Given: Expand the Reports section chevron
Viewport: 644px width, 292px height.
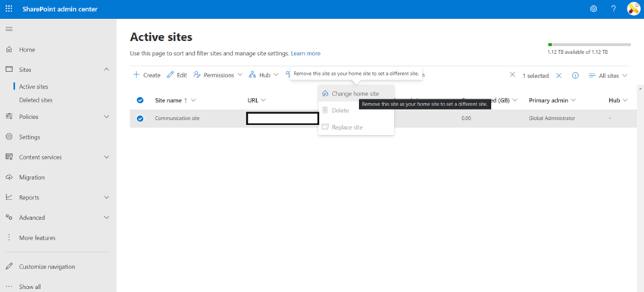Looking at the screenshot, I should (106, 197).
